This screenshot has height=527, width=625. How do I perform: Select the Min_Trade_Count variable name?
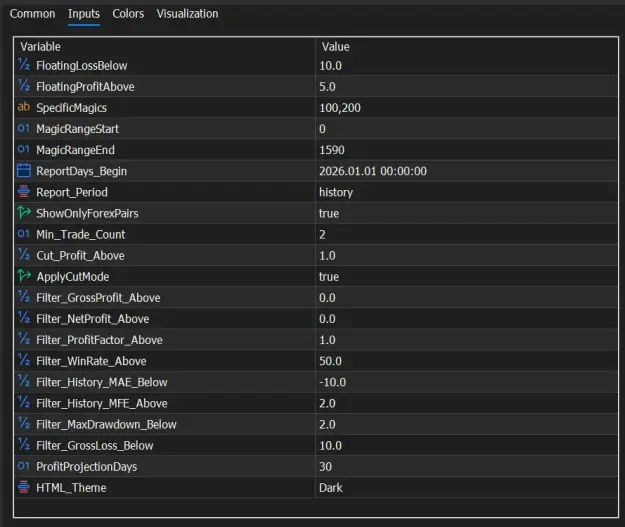(x=81, y=234)
